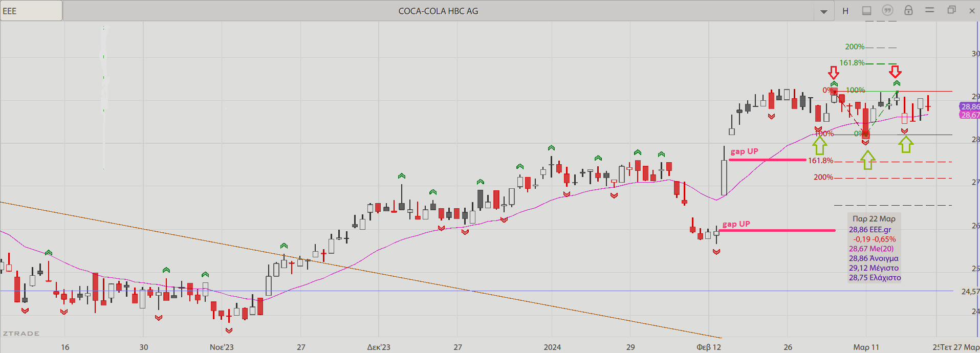Click the 30 date axis label
Viewport: 980px width, 353px height.
(144, 347)
